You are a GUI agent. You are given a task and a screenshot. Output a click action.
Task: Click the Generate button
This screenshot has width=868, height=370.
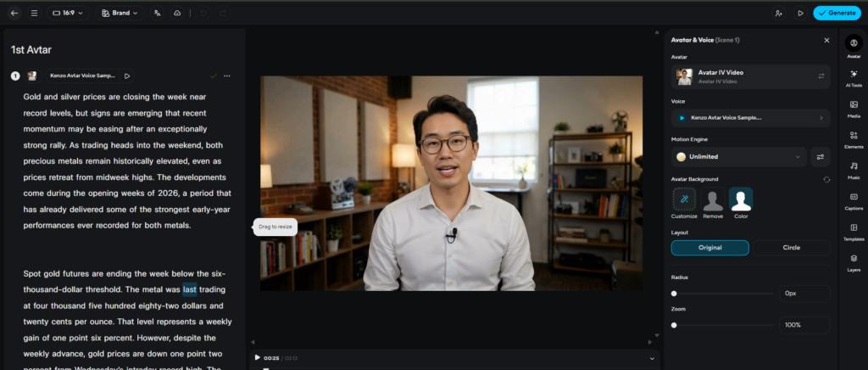point(836,14)
